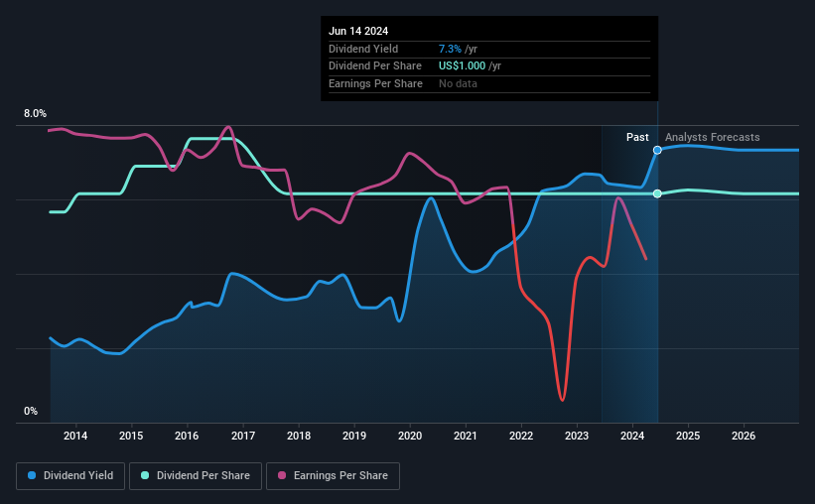Image resolution: width=815 pixels, height=504 pixels.
Task: Toggle the Dividend Yield legend button
Action: pos(70,475)
